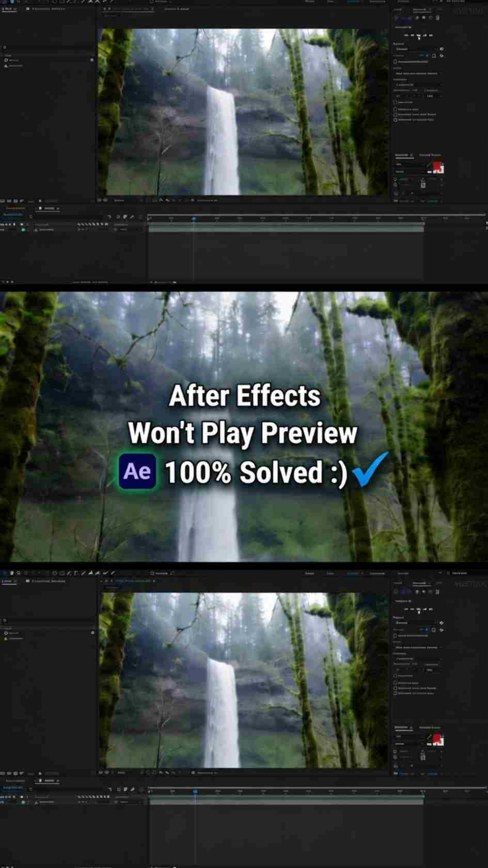Switch to Effect Controls tab in upper window
Viewport: 488px width, 868px height.
pyautogui.click(x=49, y=9)
